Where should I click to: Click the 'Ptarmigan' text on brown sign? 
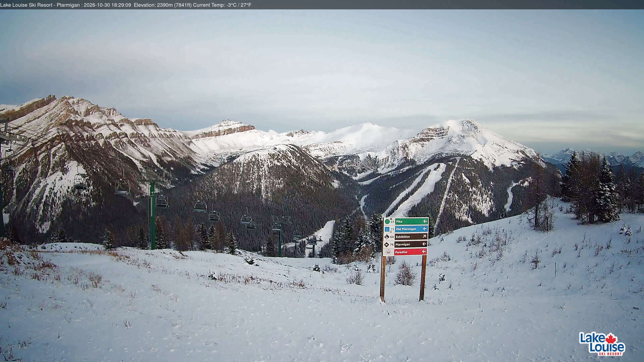click(403, 245)
